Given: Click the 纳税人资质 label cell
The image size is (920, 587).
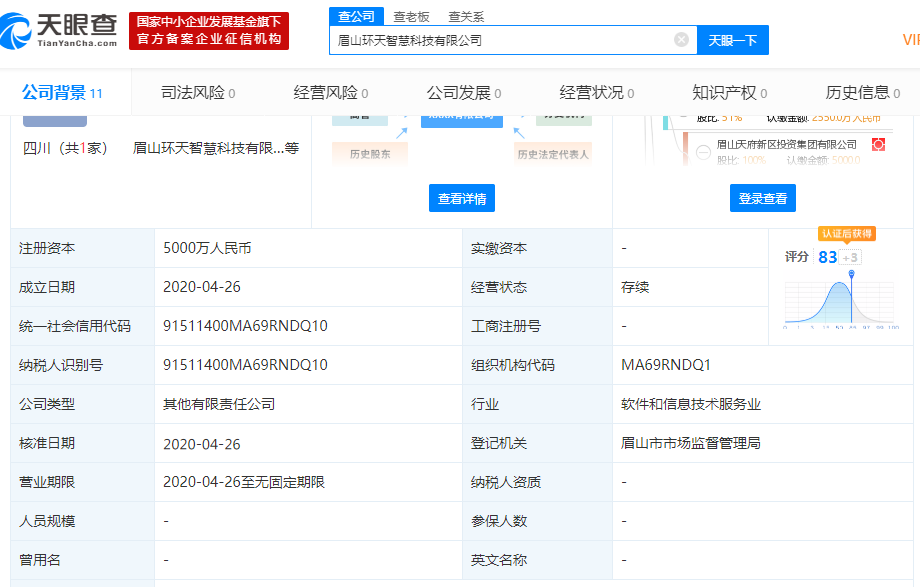Looking at the screenshot, I should pos(537,482).
